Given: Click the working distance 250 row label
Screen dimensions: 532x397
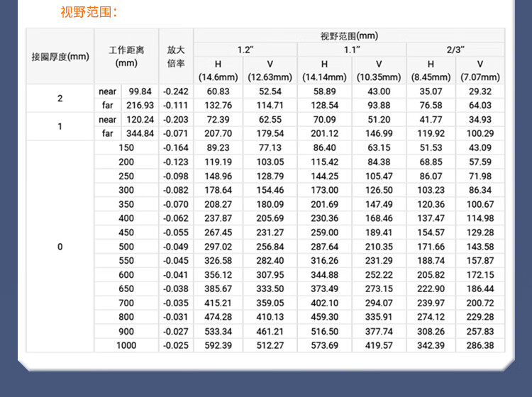Looking at the screenshot, I should (126, 177).
